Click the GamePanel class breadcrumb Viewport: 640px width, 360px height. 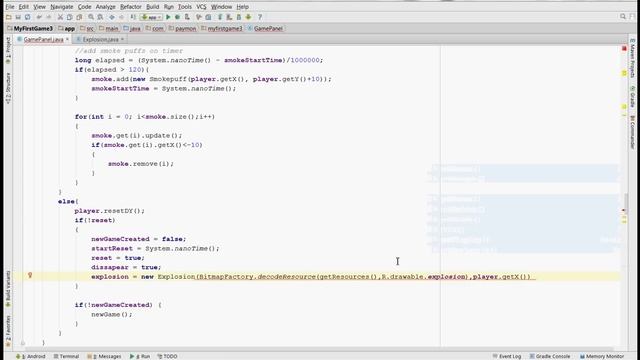pos(265,29)
